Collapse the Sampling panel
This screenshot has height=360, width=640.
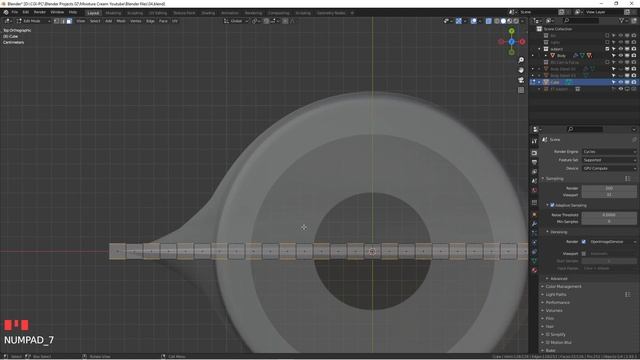click(x=554, y=179)
